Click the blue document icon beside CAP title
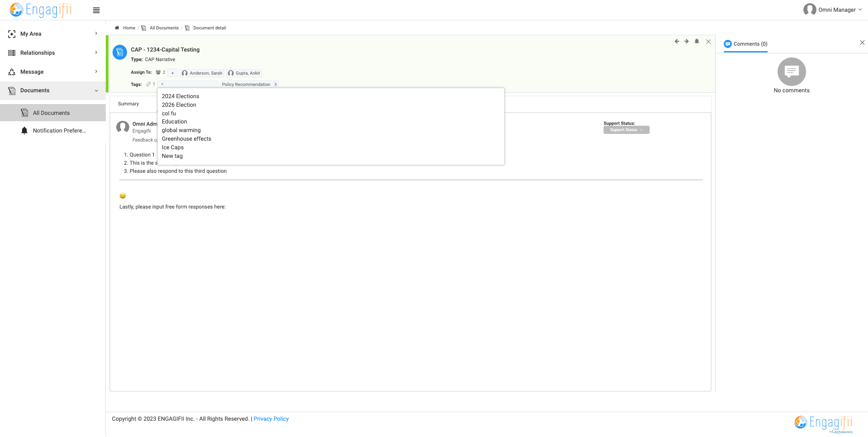Viewport: 868px width, 437px height. [x=120, y=52]
